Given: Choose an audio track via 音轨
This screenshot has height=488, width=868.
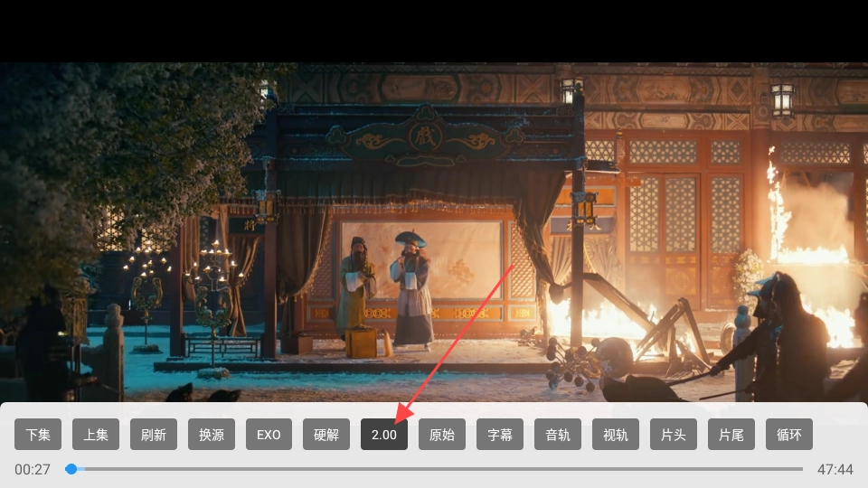Looking at the screenshot, I should point(558,435).
